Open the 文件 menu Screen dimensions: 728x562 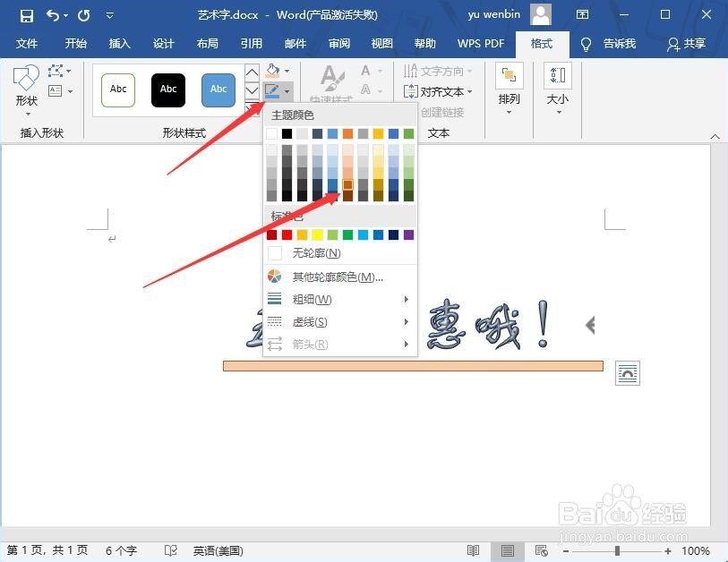coord(28,42)
